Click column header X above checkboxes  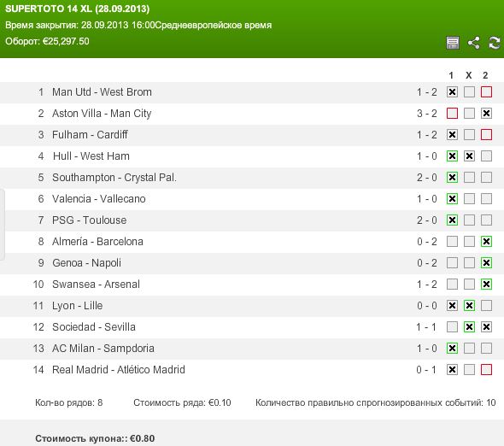pos(469,75)
